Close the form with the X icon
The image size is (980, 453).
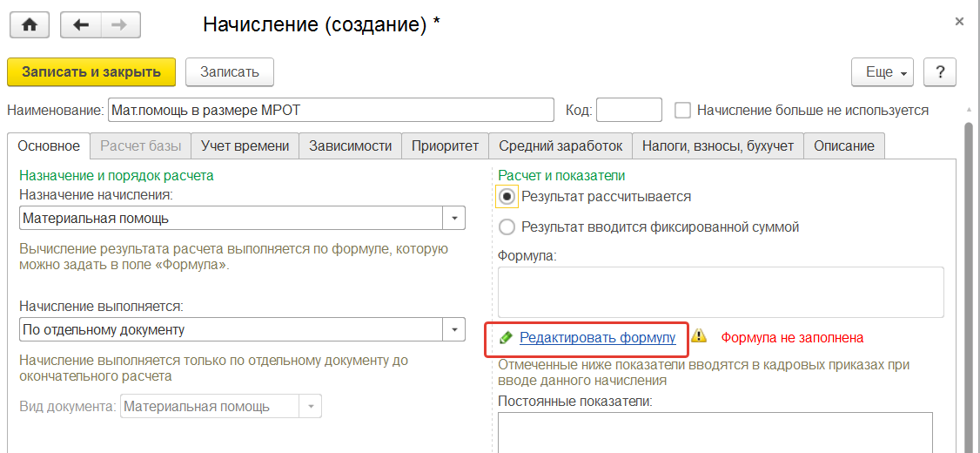(x=959, y=22)
